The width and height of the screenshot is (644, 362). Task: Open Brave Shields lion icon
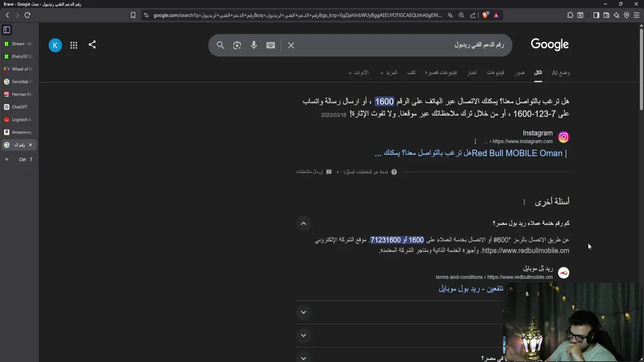click(x=485, y=15)
